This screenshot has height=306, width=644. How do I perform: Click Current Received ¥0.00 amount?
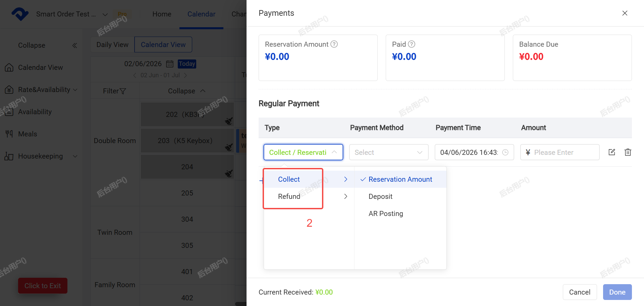pos(324,292)
